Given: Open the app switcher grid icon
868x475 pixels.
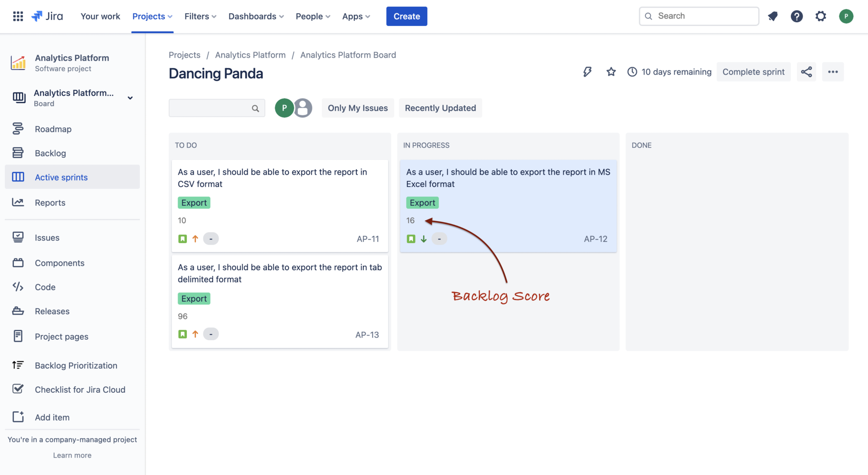Looking at the screenshot, I should click(x=18, y=16).
